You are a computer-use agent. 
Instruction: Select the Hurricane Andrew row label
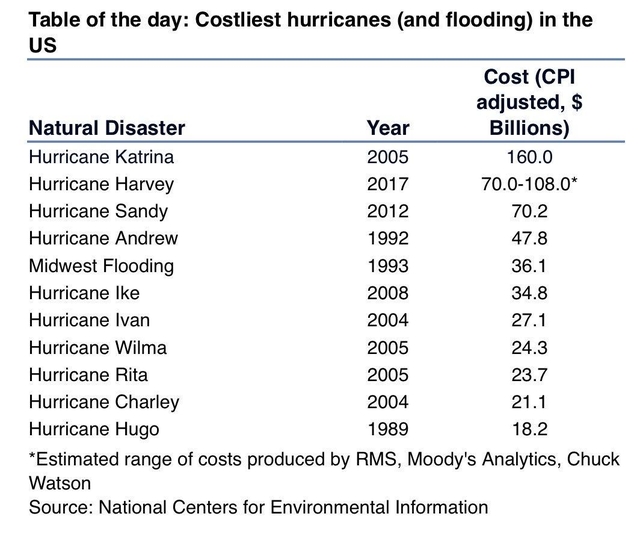coord(104,238)
